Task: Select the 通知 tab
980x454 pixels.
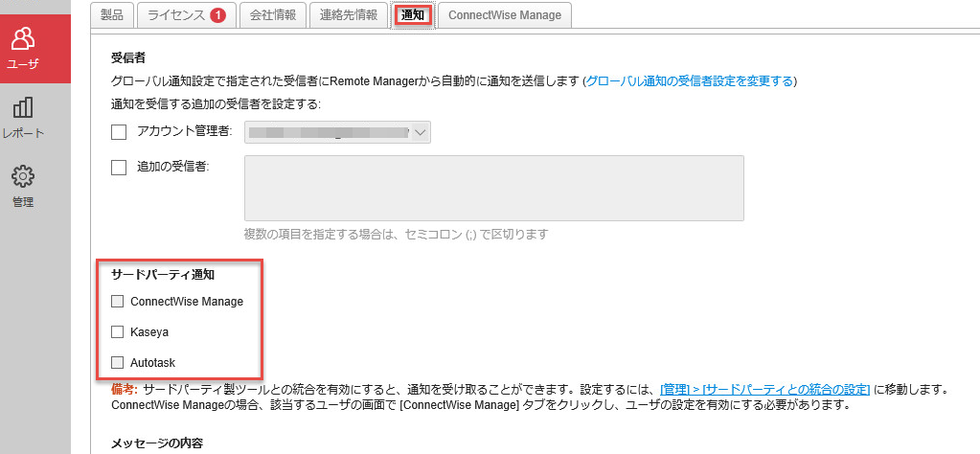Action: click(x=413, y=15)
